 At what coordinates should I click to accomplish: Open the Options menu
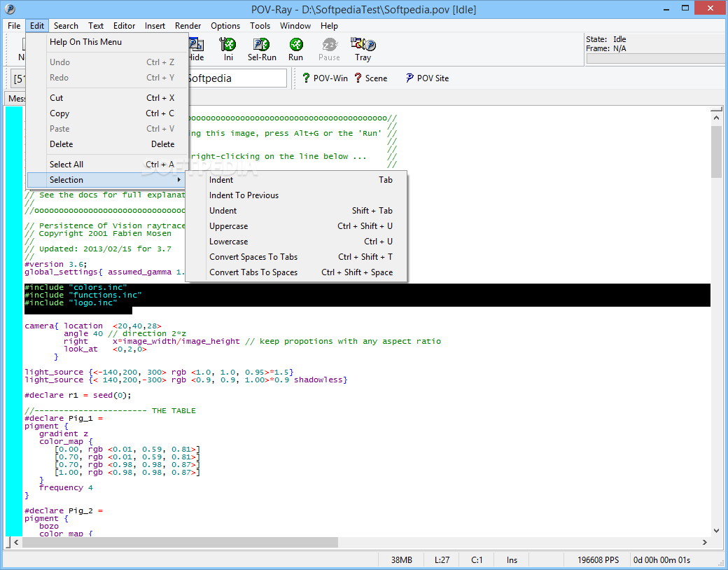pos(225,25)
